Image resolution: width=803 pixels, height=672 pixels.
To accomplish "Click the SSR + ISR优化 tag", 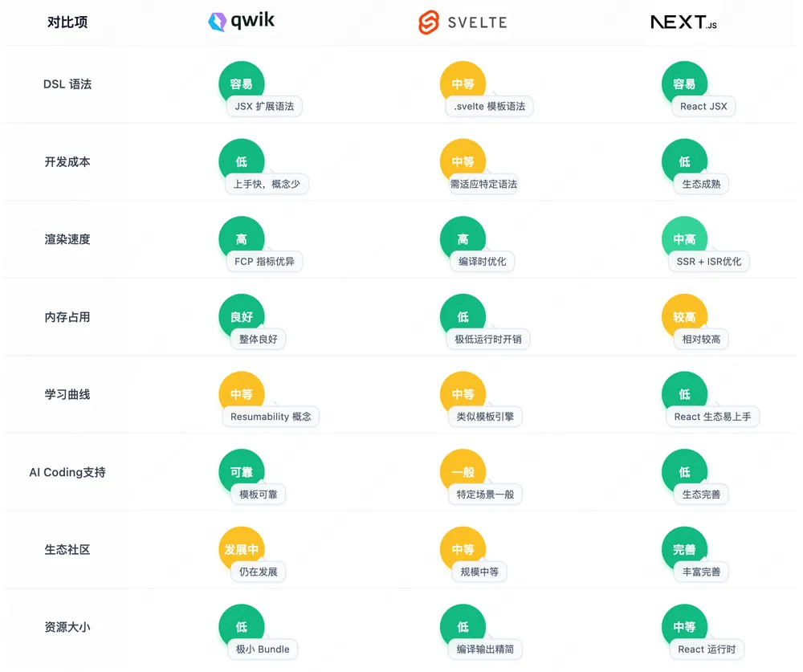I will (709, 261).
